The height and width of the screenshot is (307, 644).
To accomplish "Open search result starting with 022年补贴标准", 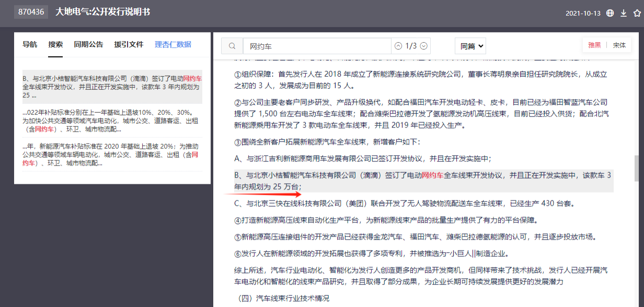I will pos(112,121).
